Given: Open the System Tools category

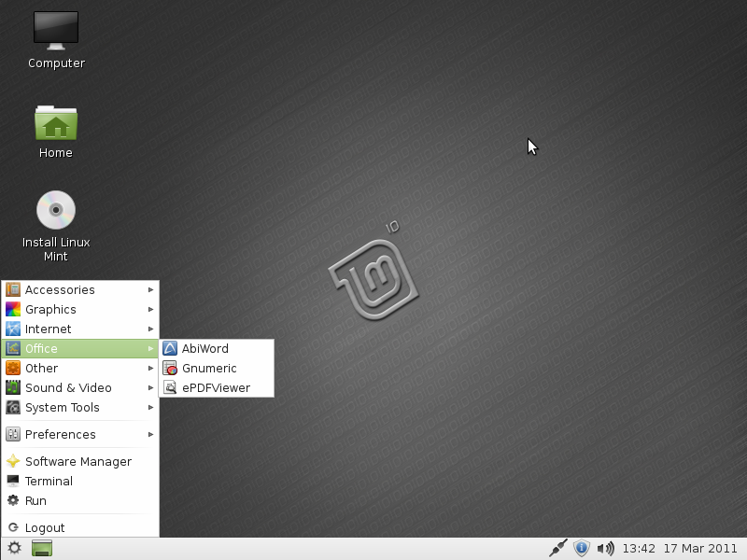Looking at the screenshot, I should 62,407.
